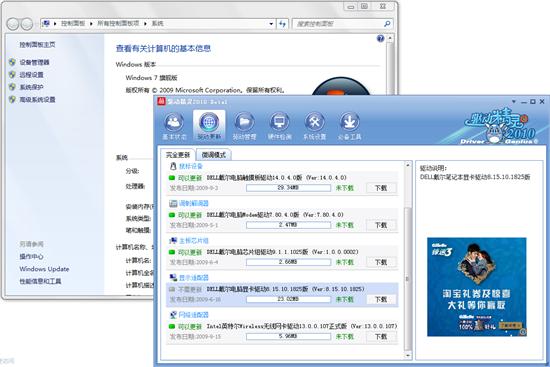Click the red Driver Genius title bar icon
Viewport: 550px width, 367px height.
(161, 101)
